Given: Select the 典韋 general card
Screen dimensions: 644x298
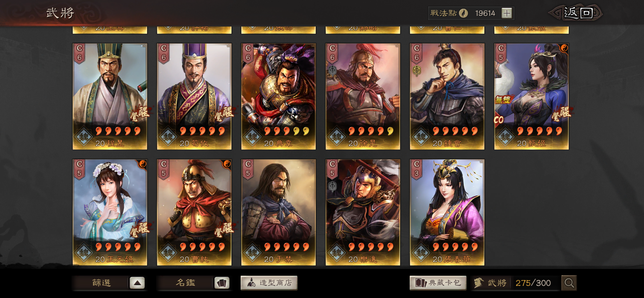Looking at the screenshot, I should pos(279,97).
